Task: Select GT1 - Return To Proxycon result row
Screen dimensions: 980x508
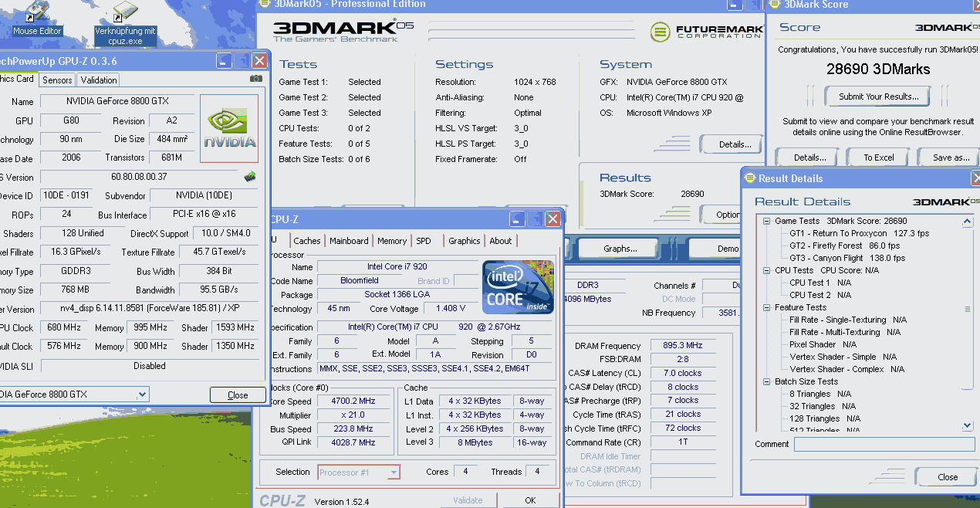Action: (x=859, y=233)
